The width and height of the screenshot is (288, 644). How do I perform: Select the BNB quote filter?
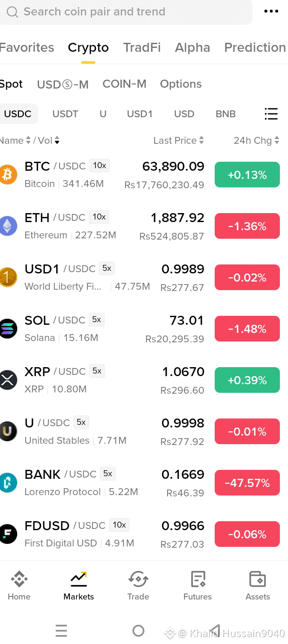pyautogui.click(x=226, y=114)
